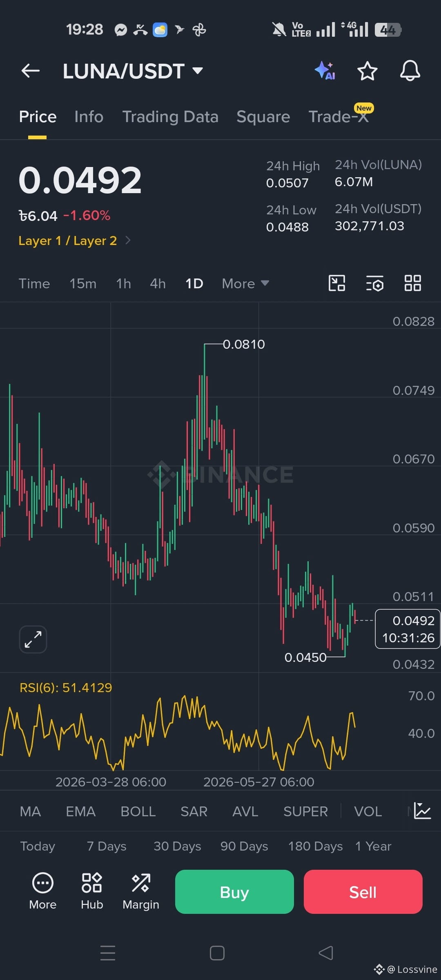
Task: Set a price alert with bell icon
Action: point(410,71)
